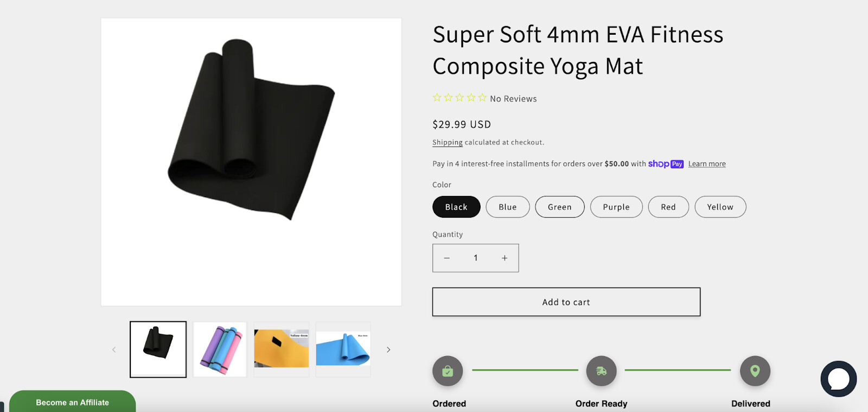Decrease quantity with the minus icon

pos(447,258)
